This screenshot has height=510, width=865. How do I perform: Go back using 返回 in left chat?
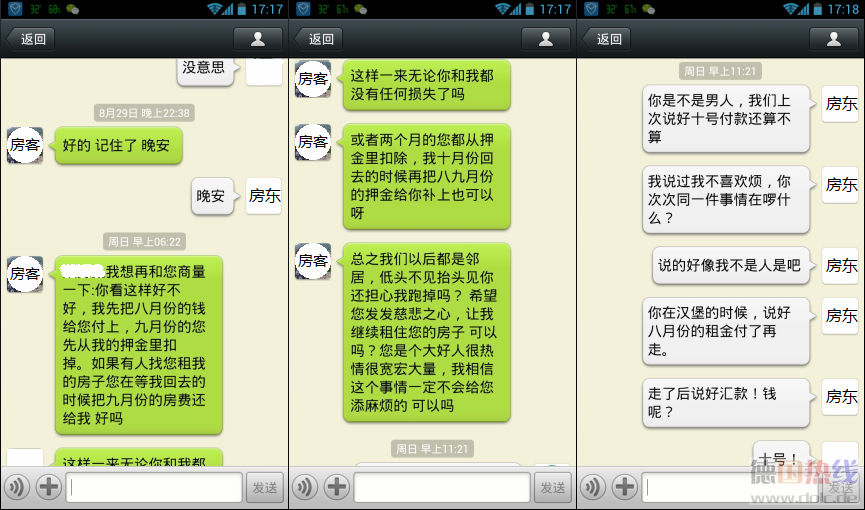point(31,39)
